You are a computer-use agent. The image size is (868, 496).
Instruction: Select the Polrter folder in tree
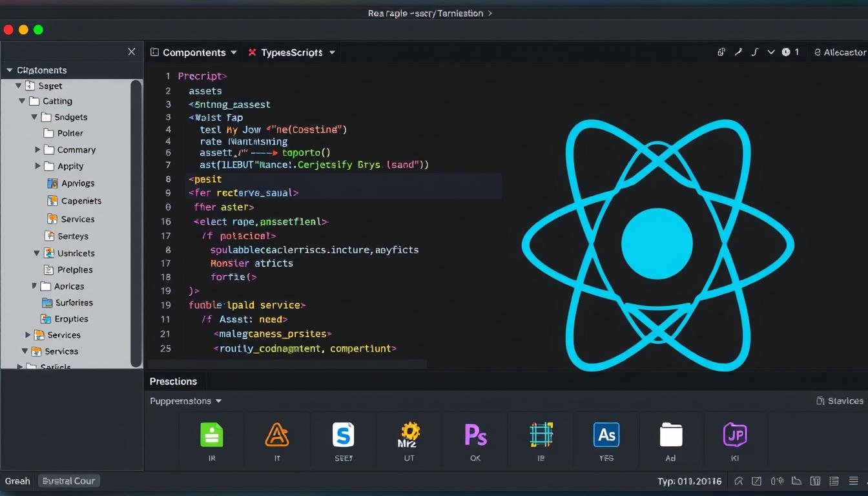coord(64,133)
